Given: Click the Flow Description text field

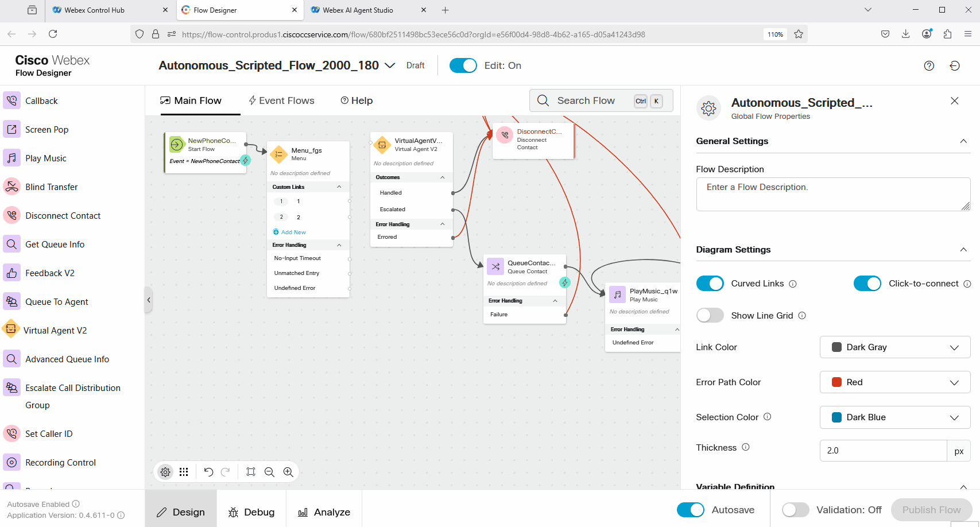Looking at the screenshot, I should click(832, 194).
